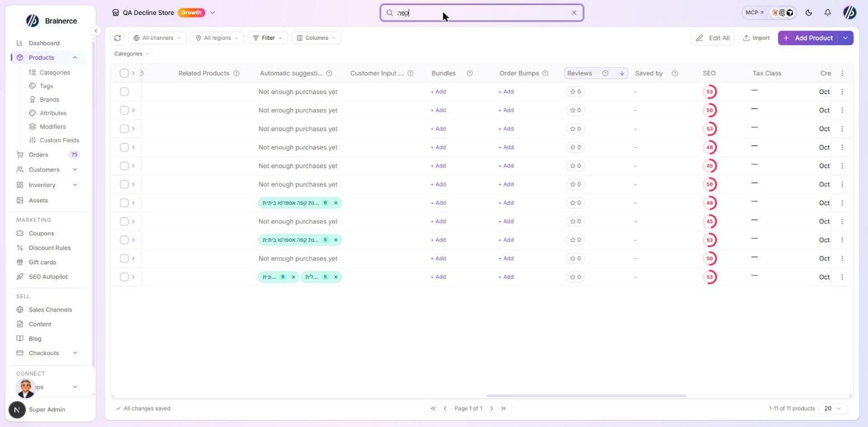This screenshot has width=868, height=427.
Task: Go to the next page arrow
Action: tap(492, 409)
